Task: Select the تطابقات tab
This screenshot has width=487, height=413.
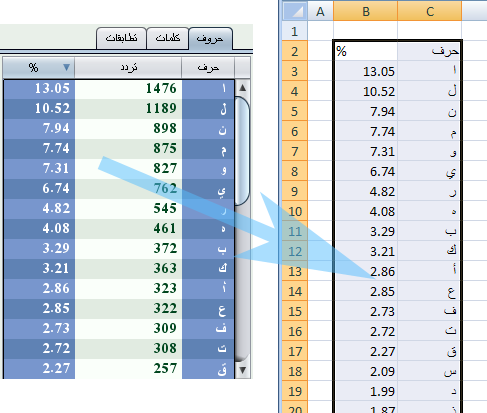Action: point(121,39)
